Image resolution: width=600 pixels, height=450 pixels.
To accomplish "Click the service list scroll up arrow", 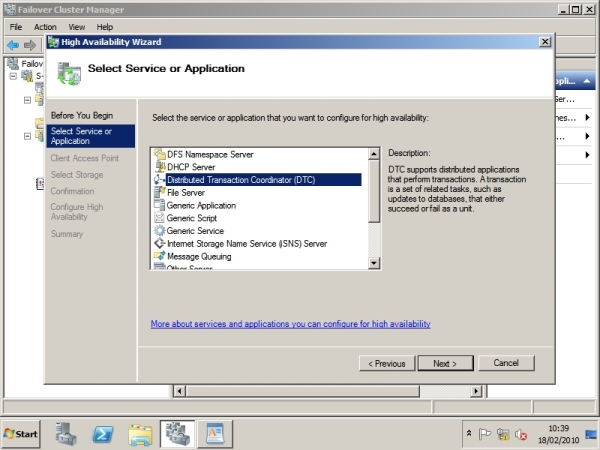I will (x=373, y=154).
